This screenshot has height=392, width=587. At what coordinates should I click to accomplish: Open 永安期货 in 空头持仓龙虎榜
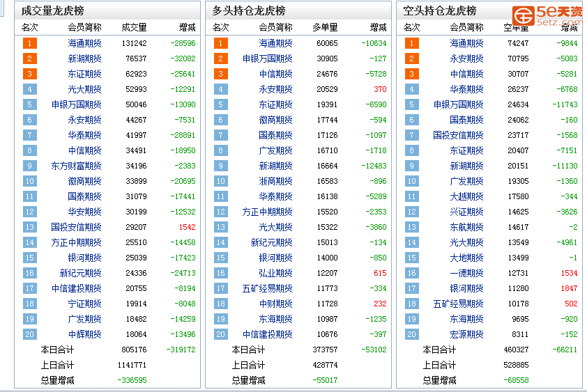pos(466,58)
